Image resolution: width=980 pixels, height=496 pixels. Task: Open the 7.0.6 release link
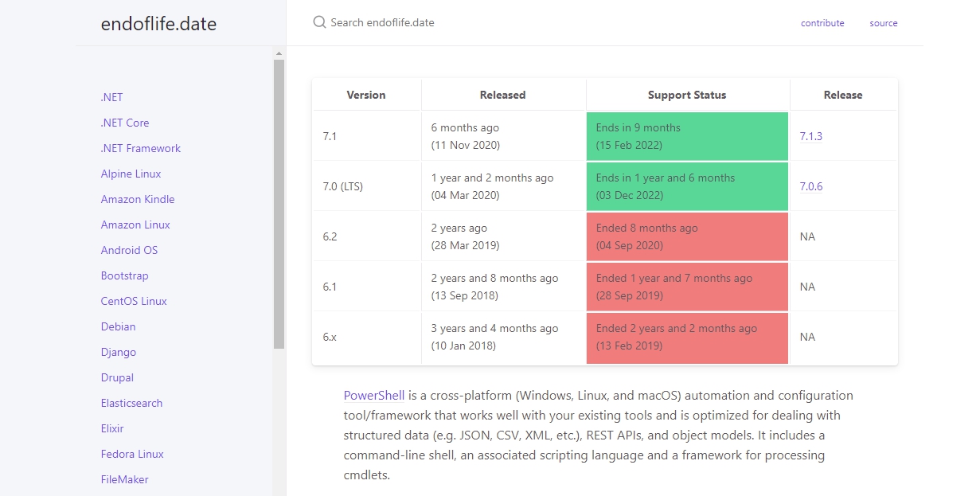(x=810, y=186)
